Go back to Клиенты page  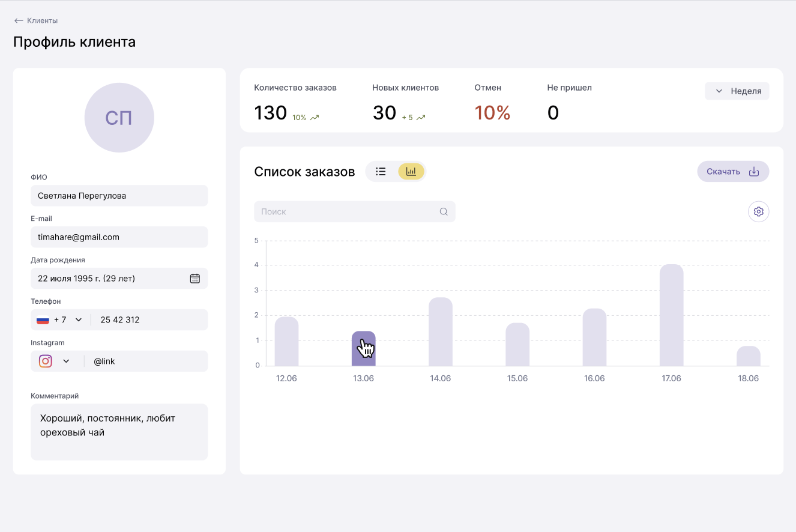pyautogui.click(x=36, y=20)
